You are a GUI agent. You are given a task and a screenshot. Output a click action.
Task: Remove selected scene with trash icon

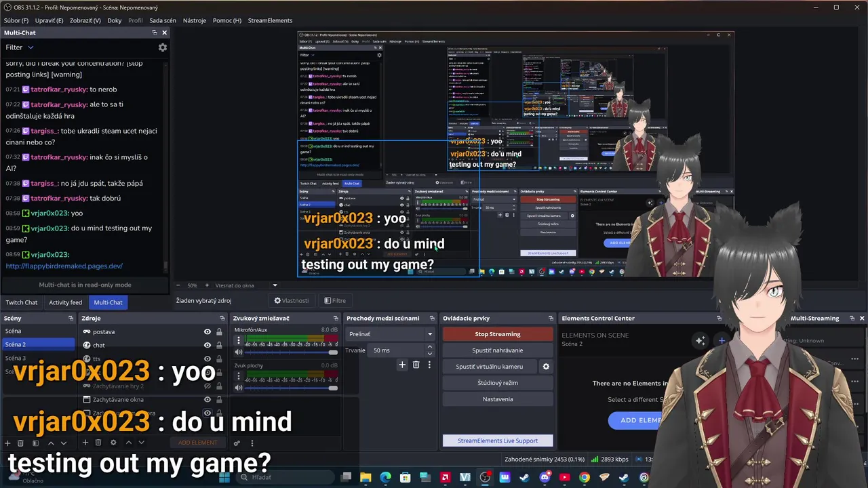tap(20, 443)
